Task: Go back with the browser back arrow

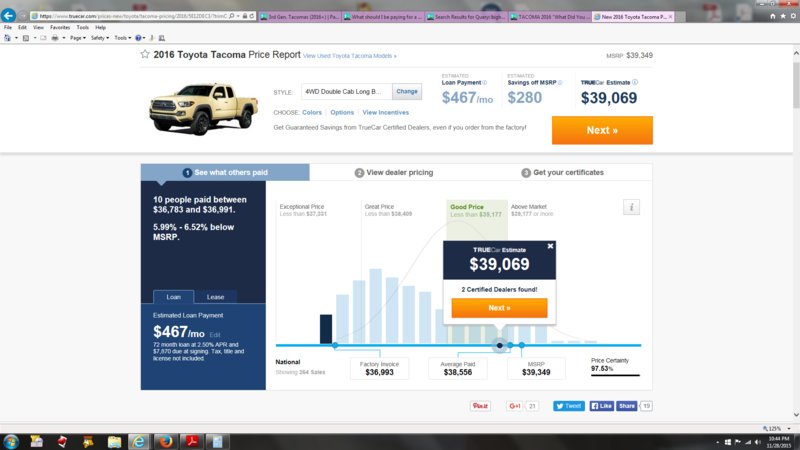Action: click(x=8, y=15)
